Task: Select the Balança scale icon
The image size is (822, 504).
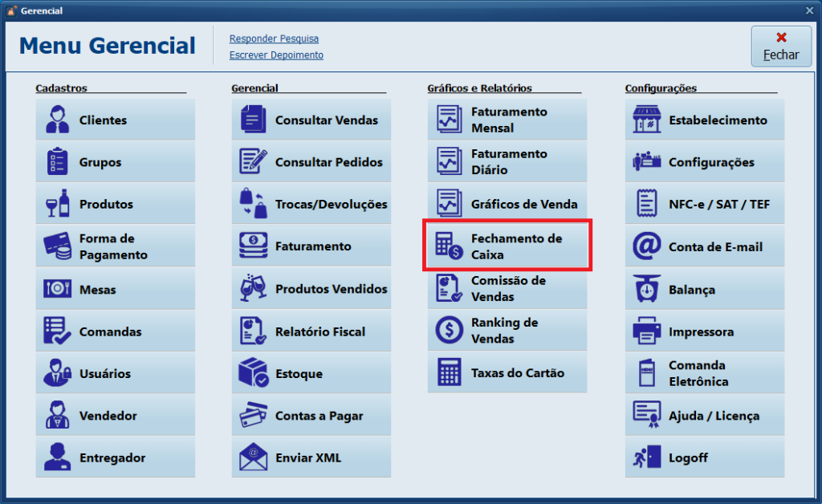Action: 646,290
